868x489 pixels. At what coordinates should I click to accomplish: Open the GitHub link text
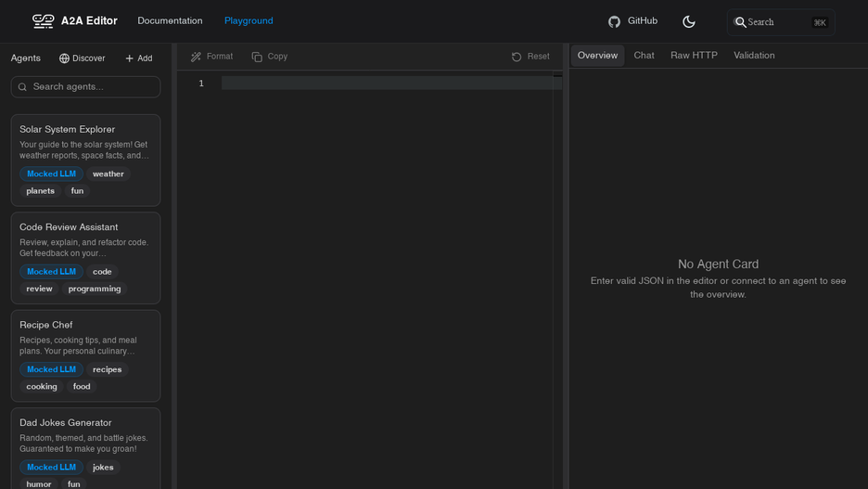coord(642,20)
